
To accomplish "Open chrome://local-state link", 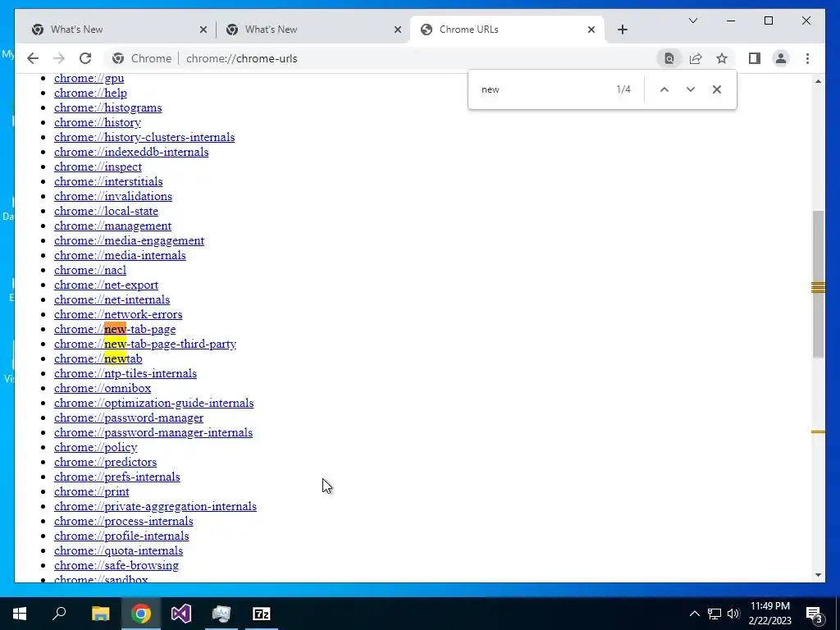I will click(x=106, y=211).
